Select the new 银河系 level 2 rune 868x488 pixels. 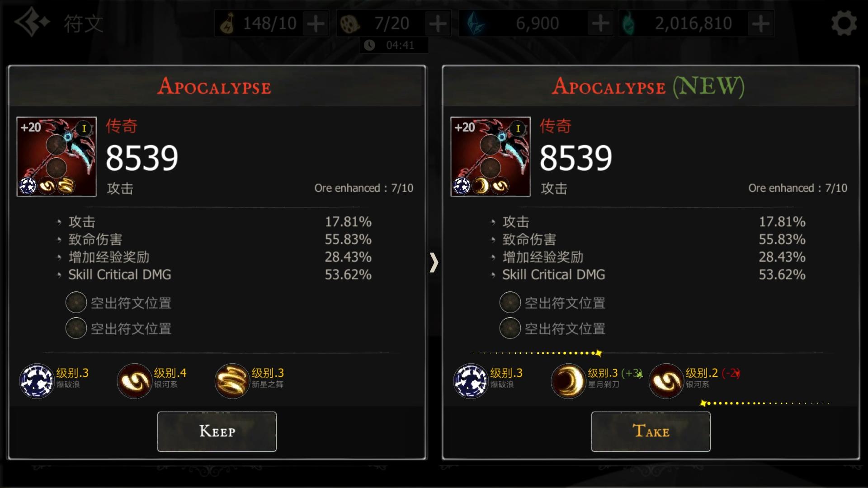pyautogui.click(x=666, y=381)
